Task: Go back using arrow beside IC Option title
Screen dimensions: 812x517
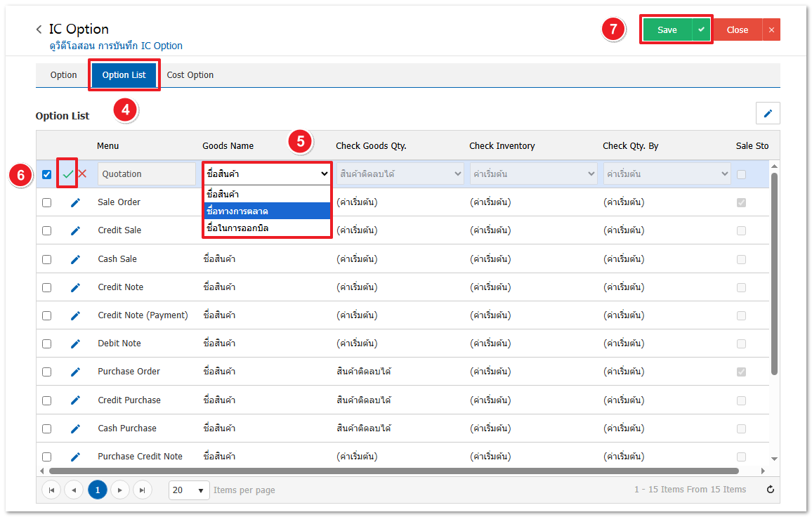Action: click(x=39, y=30)
